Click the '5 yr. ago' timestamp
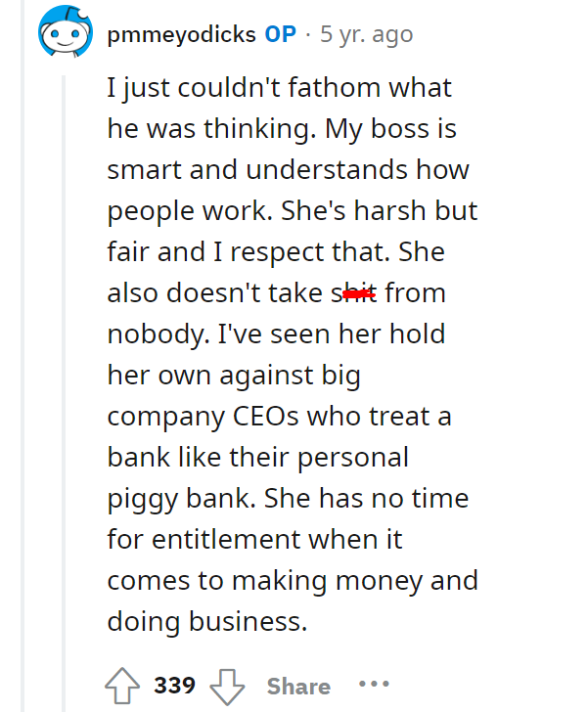The width and height of the screenshot is (588, 712). [366, 34]
